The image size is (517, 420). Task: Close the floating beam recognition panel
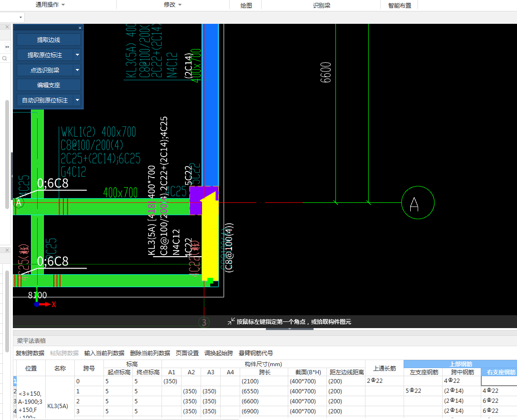pos(80,28)
